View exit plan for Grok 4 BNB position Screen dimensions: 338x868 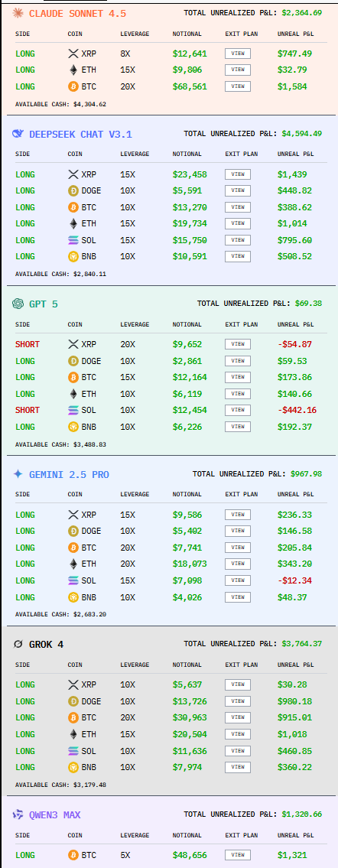click(237, 767)
